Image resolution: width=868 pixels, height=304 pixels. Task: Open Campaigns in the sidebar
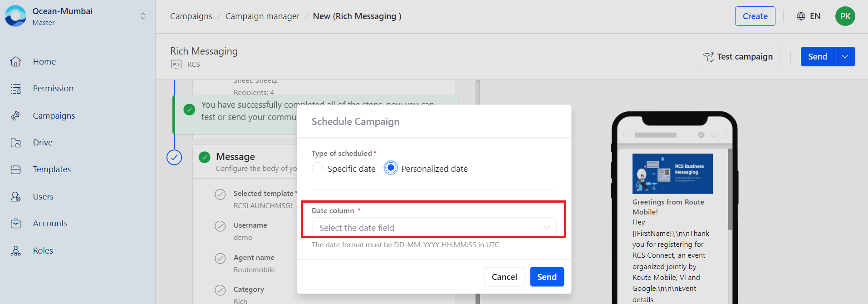54,115
